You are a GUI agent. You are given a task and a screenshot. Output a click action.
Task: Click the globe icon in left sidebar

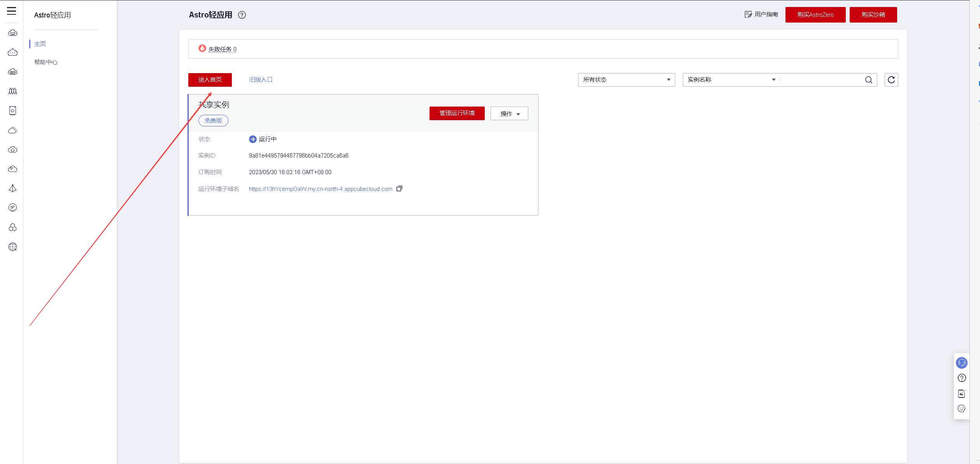[x=13, y=247]
